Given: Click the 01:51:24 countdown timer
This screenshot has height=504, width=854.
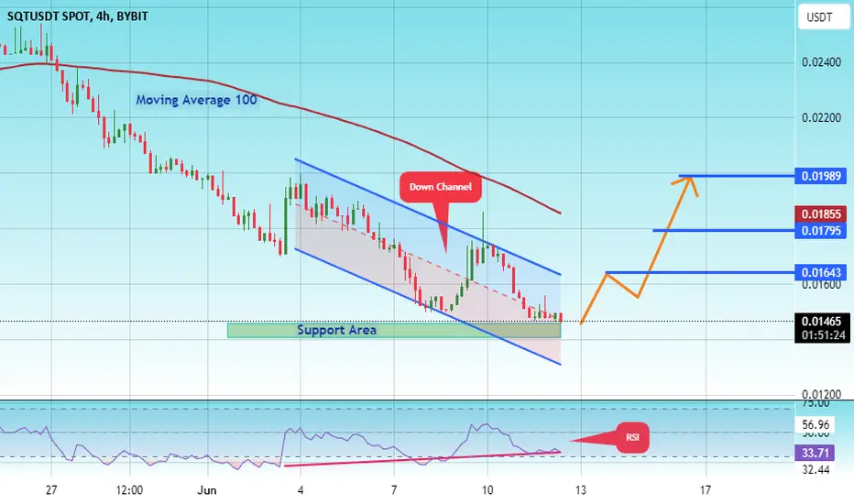Looking at the screenshot, I should pyautogui.click(x=821, y=335).
